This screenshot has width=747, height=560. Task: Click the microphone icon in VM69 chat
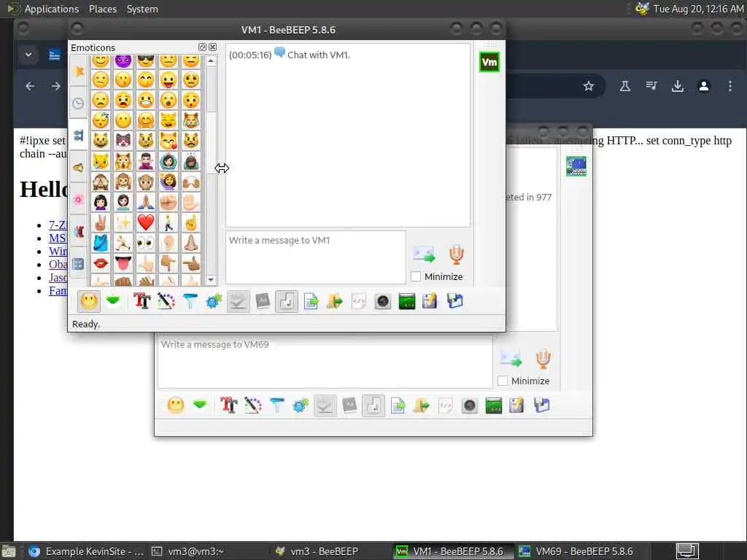543,359
